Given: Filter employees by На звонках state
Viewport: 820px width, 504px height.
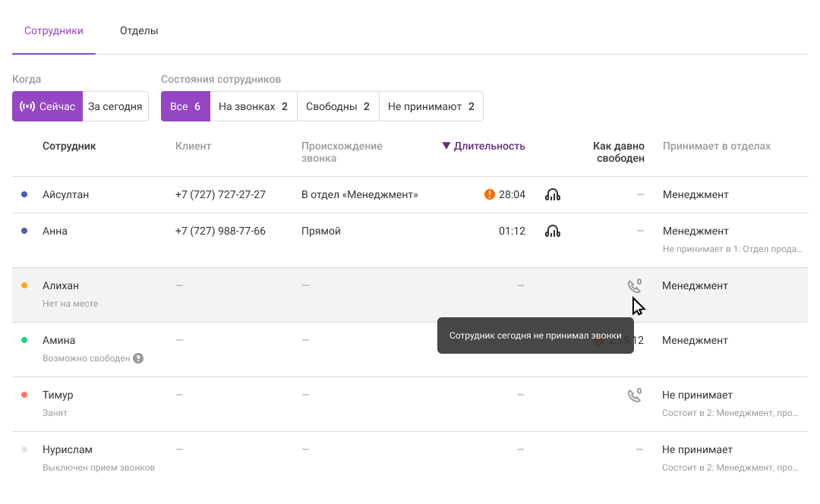Looking at the screenshot, I should (253, 107).
